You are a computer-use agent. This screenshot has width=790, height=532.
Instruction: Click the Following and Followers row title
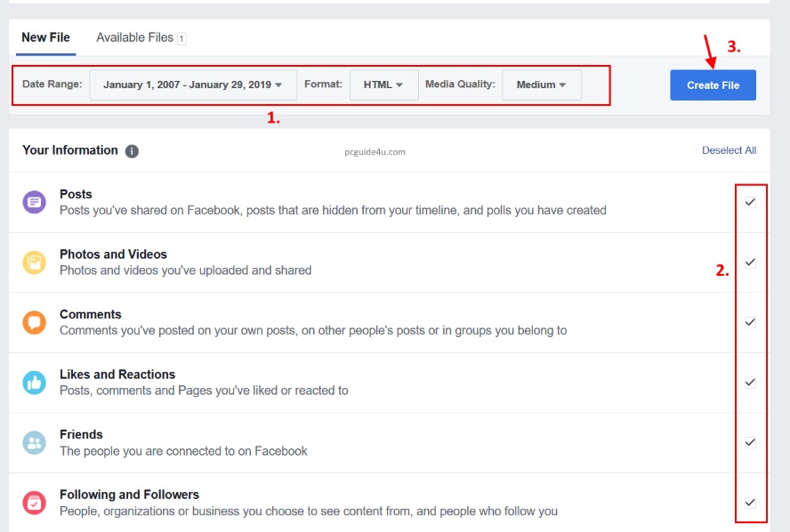[x=129, y=495]
